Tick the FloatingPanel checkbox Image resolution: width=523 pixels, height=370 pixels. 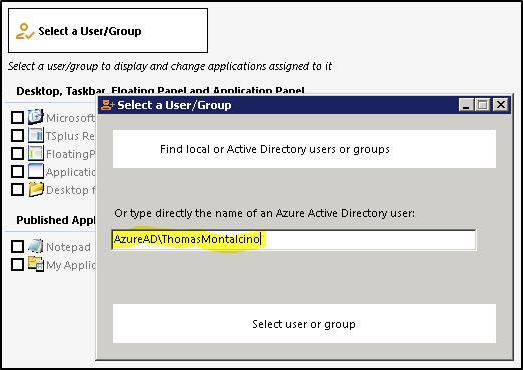pos(17,153)
